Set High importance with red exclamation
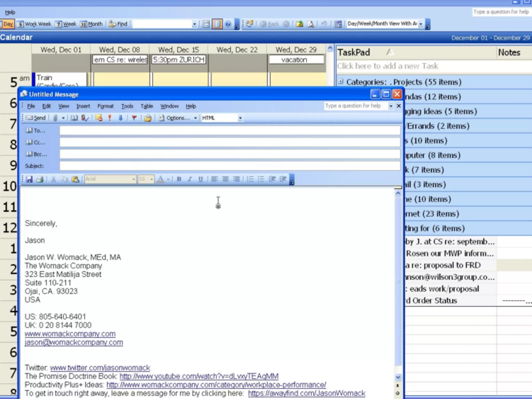 (110, 118)
